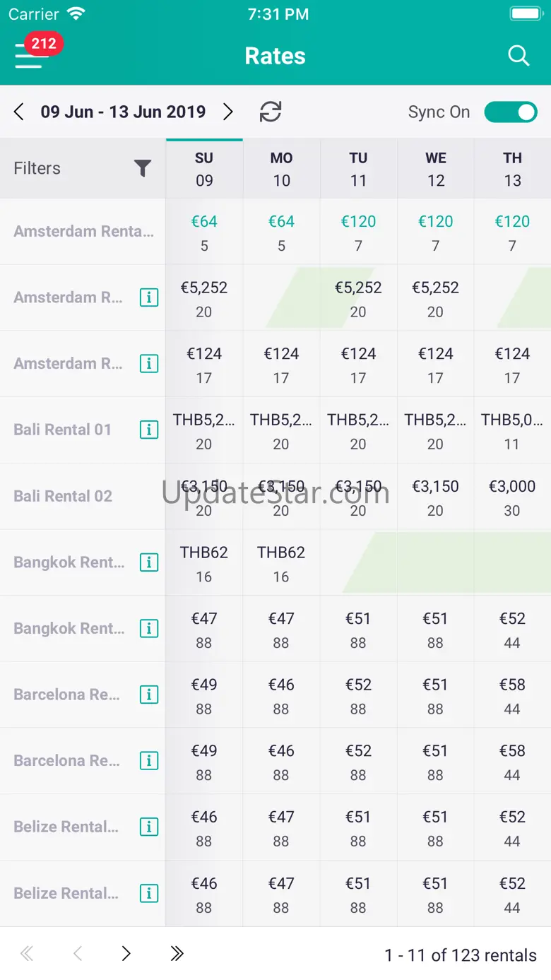The width and height of the screenshot is (551, 980).
Task: Open the hamburger menu with 212 badge
Action: pyautogui.click(x=29, y=56)
